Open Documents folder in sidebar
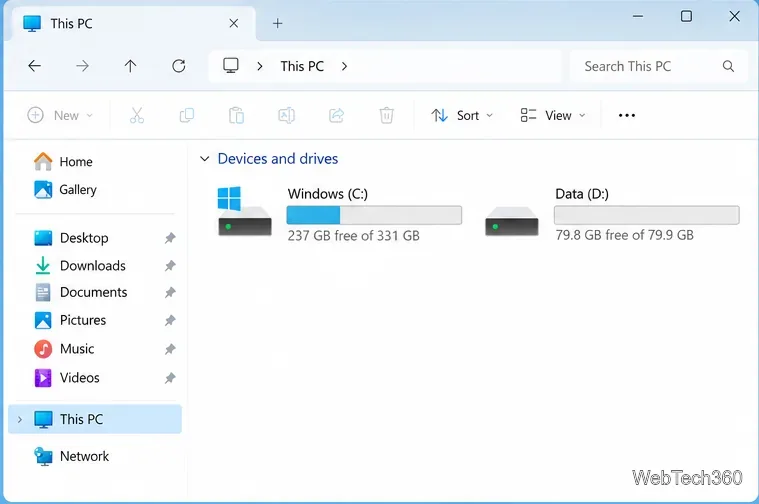The width and height of the screenshot is (759, 504). 81,292
